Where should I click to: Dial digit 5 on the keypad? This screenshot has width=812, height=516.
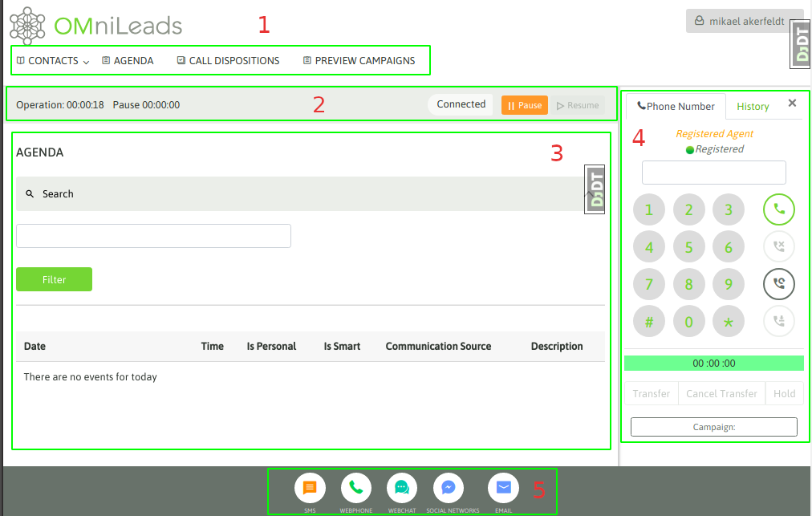point(688,247)
